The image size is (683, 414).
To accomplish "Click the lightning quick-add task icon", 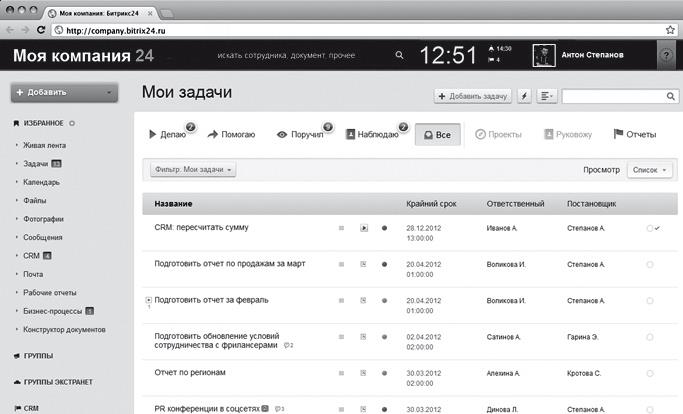I will coord(523,96).
